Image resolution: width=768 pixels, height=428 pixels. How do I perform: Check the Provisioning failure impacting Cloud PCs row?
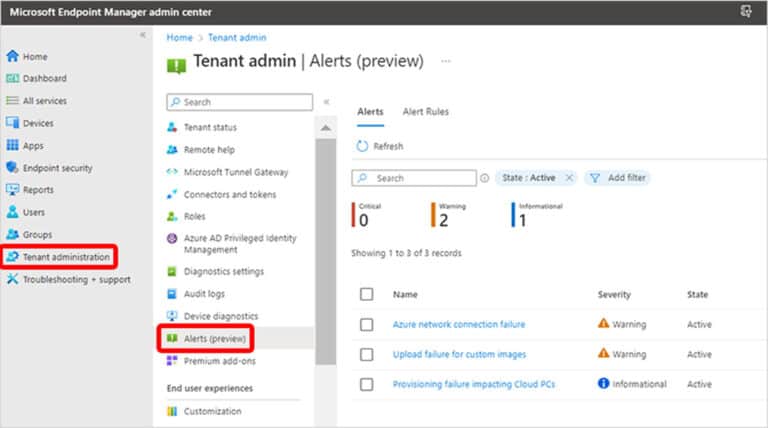pos(366,384)
